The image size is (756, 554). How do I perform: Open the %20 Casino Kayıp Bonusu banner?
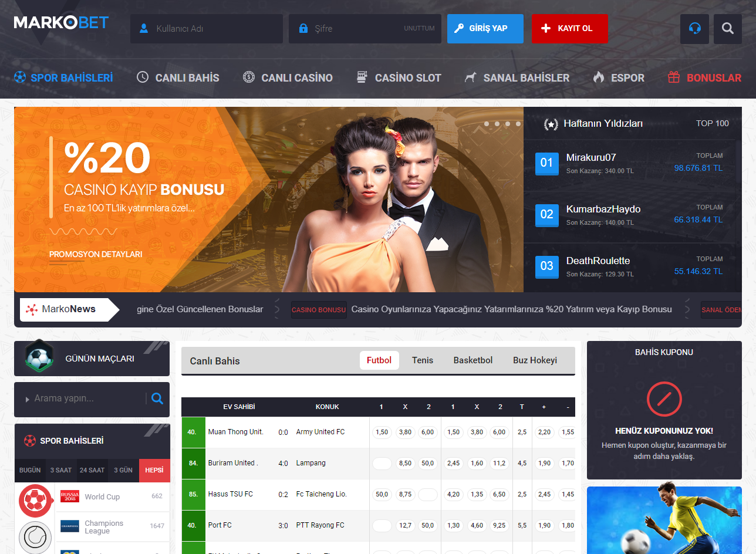point(269,200)
